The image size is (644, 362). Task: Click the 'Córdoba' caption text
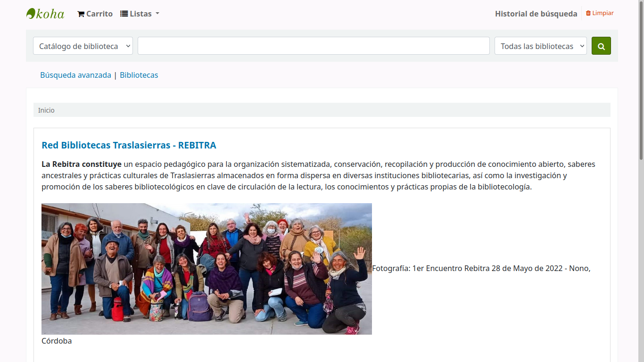pos(57,341)
